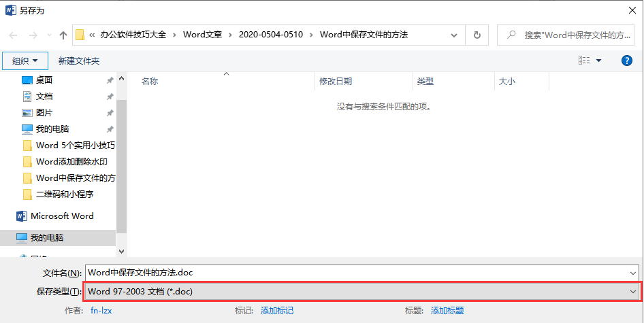The width and height of the screenshot is (644, 323).
Task: Open the view options dropdown arrow
Action: [x=598, y=61]
